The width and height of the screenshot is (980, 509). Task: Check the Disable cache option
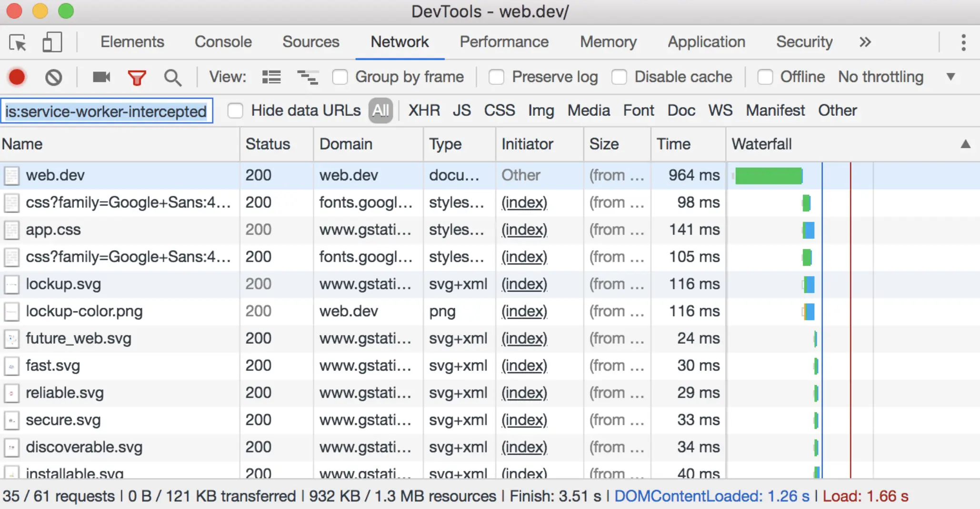(x=619, y=77)
